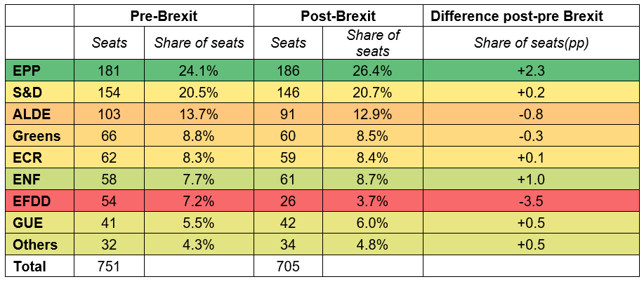Image resolution: width=644 pixels, height=284 pixels.
Task: Click the Others row label
Action: [39, 245]
